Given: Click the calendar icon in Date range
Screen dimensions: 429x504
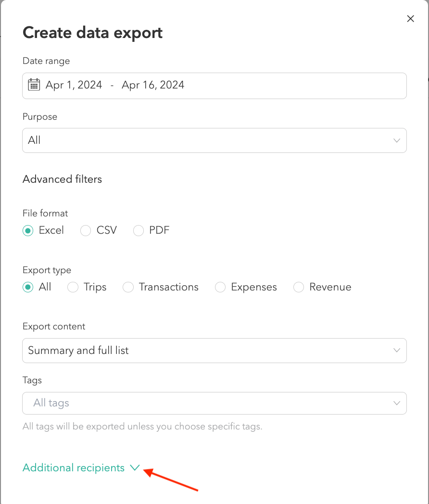Looking at the screenshot, I should pyautogui.click(x=34, y=85).
